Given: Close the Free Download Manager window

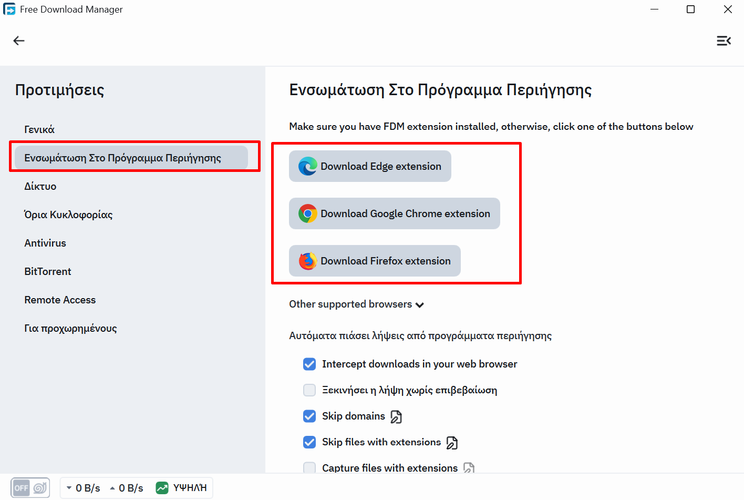Looking at the screenshot, I should 728,9.
